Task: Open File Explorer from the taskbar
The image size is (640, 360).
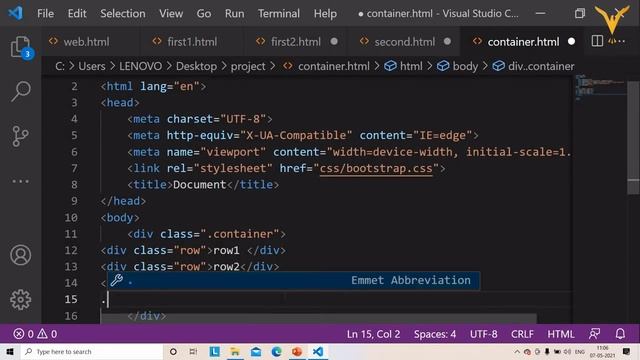Action: (235, 351)
